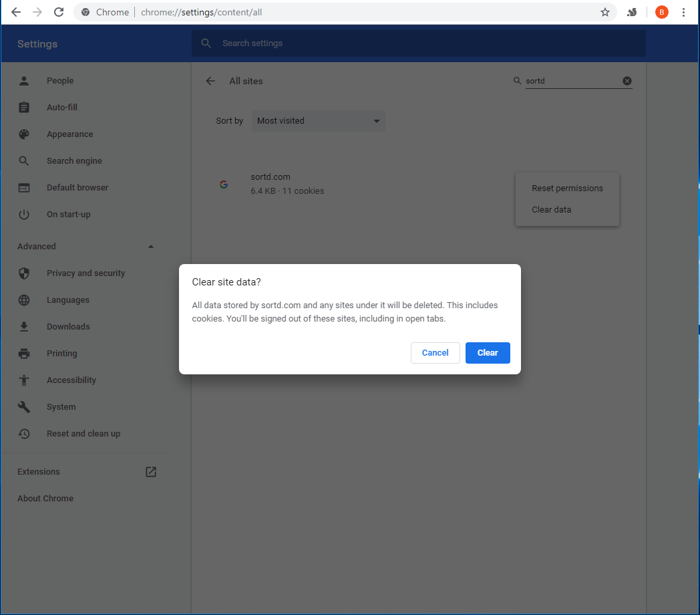This screenshot has height=615, width=700.
Task: Open the About Chrome page
Action: pyautogui.click(x=45, y=498)
